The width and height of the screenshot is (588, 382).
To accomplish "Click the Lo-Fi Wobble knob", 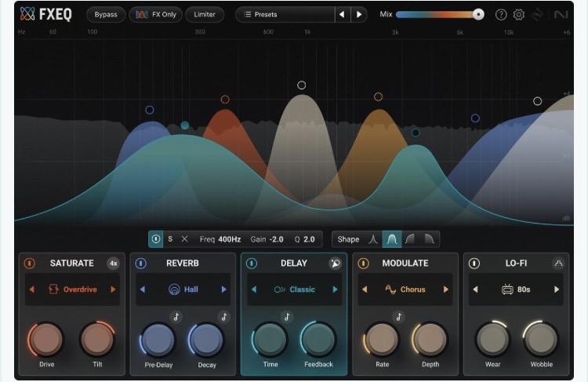I will (541, 339).
